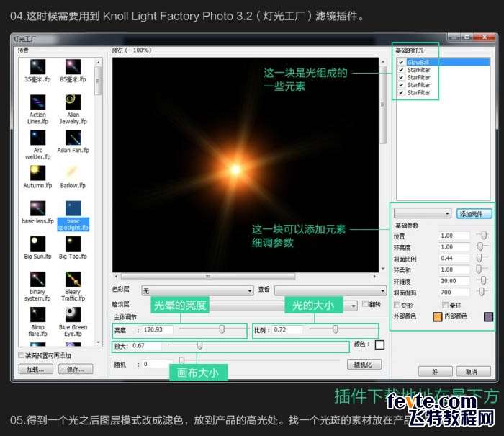The width and height of the screenshot is (504, 436).
Task: Open the element type dropdown beside 添加元件
Action: [x=422, y=213]
